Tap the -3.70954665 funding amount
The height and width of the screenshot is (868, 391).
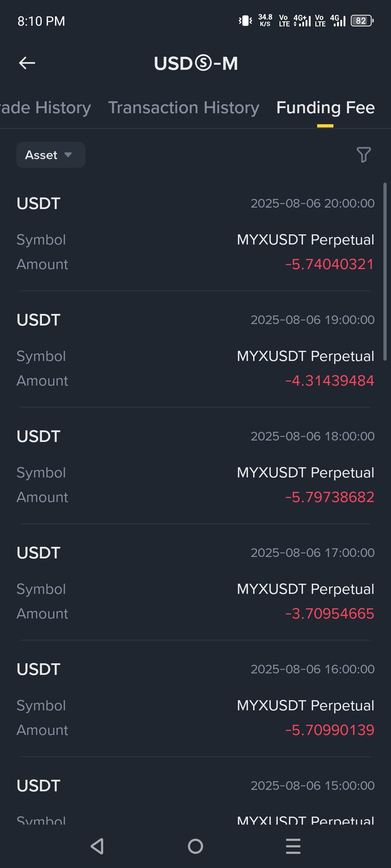329,613
